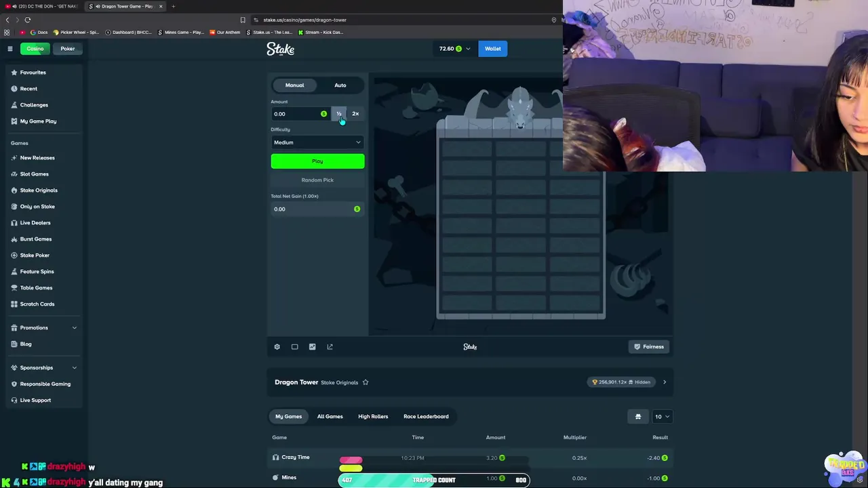The width and height of the screenshot is (868, 488).
Task: Halve the bet amount with ½
Action: (x=339, y=114)
